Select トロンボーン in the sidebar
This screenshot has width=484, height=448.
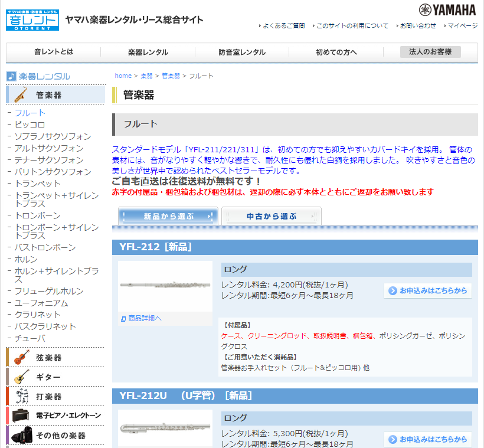coord(38,215)
